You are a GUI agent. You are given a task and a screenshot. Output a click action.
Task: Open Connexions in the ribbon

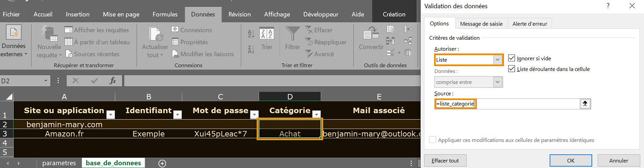[x=192, y=30]
